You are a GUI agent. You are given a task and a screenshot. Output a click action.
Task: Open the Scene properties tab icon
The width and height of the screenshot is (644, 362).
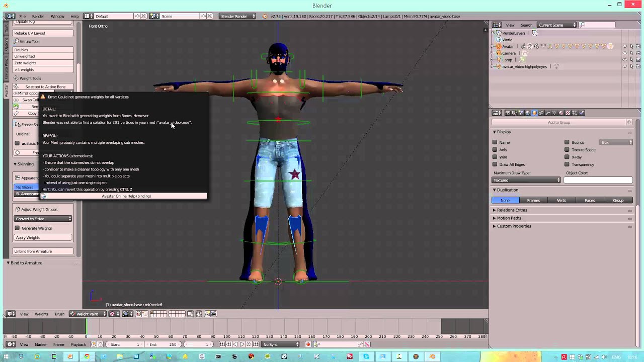coord(521,113)
